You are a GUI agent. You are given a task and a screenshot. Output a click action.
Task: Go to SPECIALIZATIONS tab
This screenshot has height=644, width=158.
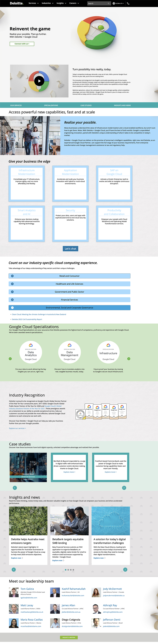pyautogui.click(x=51, y=105)
